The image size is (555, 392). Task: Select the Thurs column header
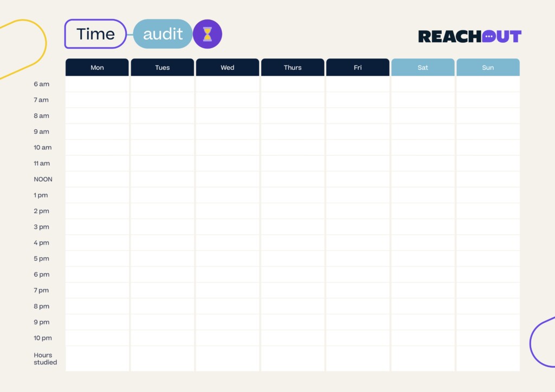click(x=293, y=68)
